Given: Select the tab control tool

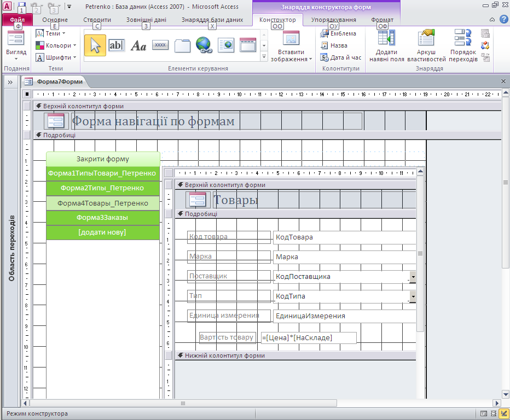Looking at the screenshot, I should click(x=182, y=45).
